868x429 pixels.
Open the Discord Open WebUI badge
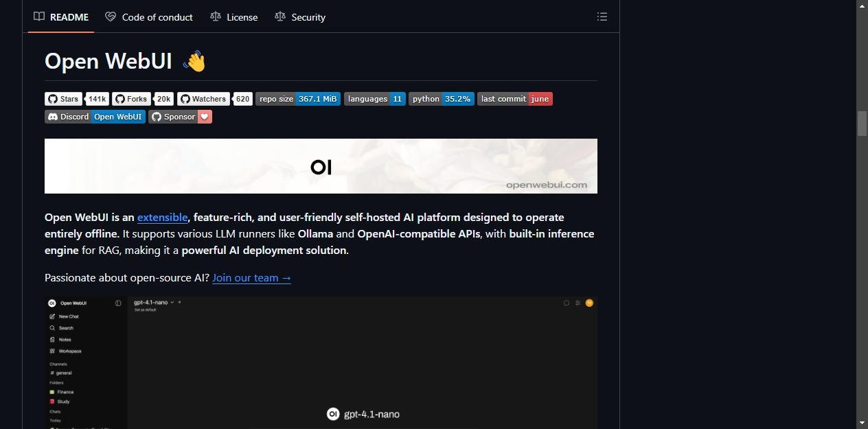coord(95,117)
